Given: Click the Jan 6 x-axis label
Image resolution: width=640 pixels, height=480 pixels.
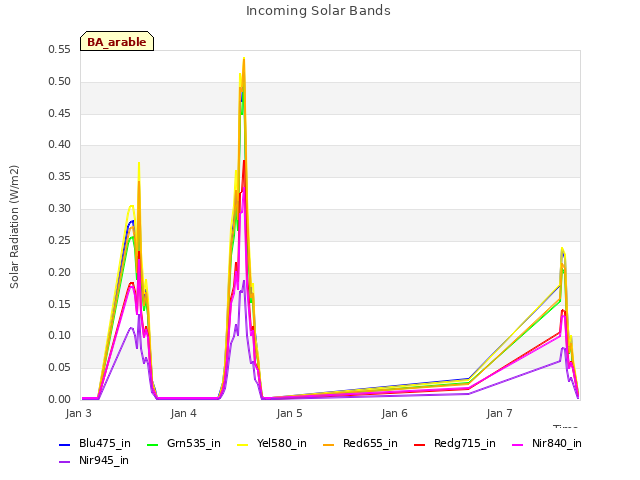Looking at the screenshot, I should pyautogui.click(x=394, y=413).
